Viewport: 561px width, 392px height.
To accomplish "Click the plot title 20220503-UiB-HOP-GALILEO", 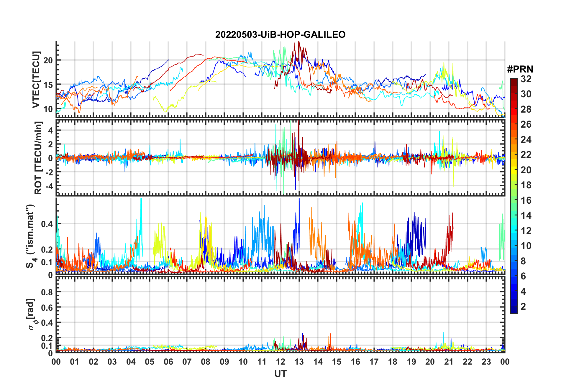I will [x=280, y=35].
